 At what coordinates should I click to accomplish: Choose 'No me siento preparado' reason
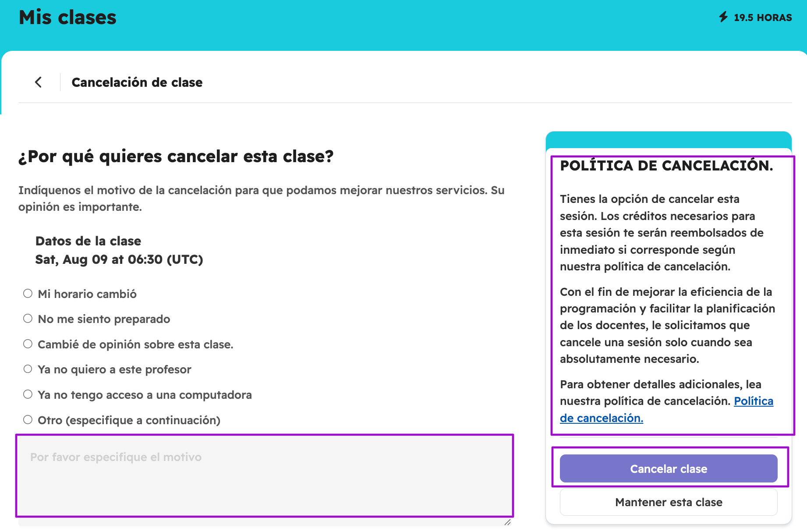[x=28, y=319]
